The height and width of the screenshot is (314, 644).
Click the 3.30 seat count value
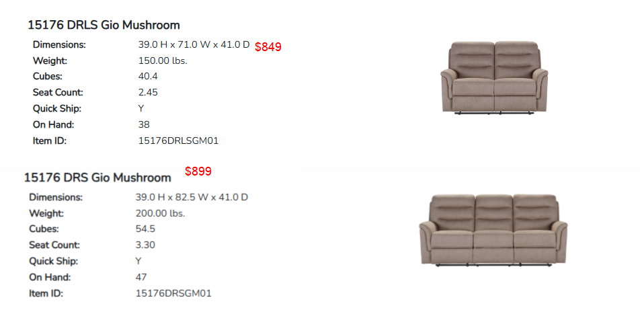(145, 245)
